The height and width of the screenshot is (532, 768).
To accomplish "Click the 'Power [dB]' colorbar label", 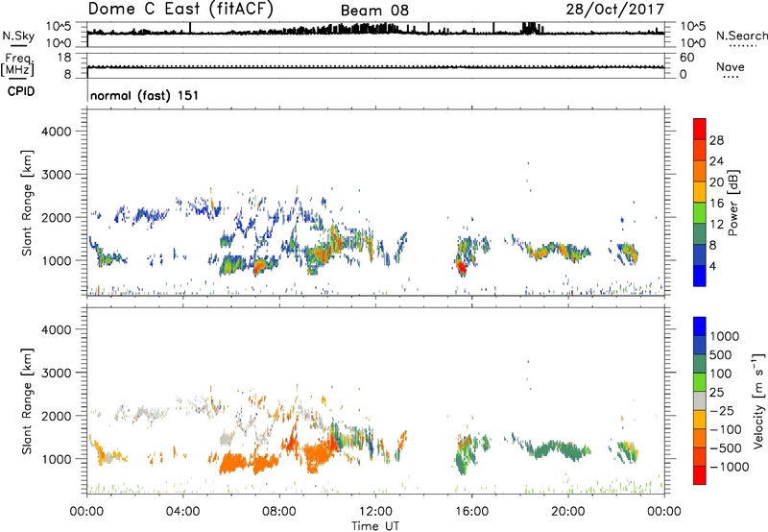I will pos(732,203).
